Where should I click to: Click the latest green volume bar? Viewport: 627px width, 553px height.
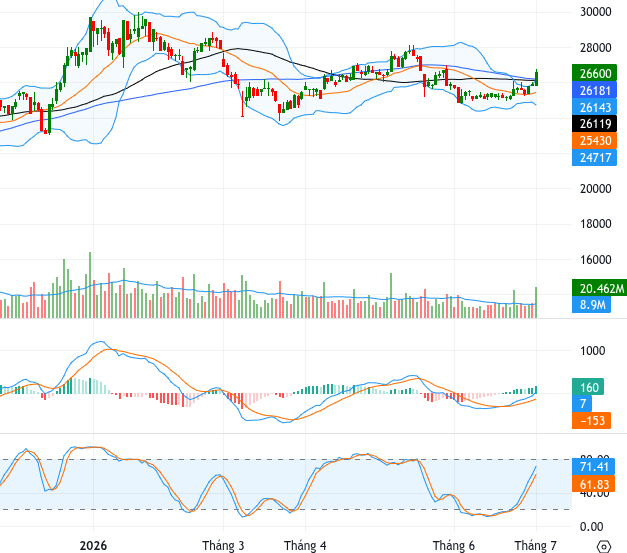(536, 303)
